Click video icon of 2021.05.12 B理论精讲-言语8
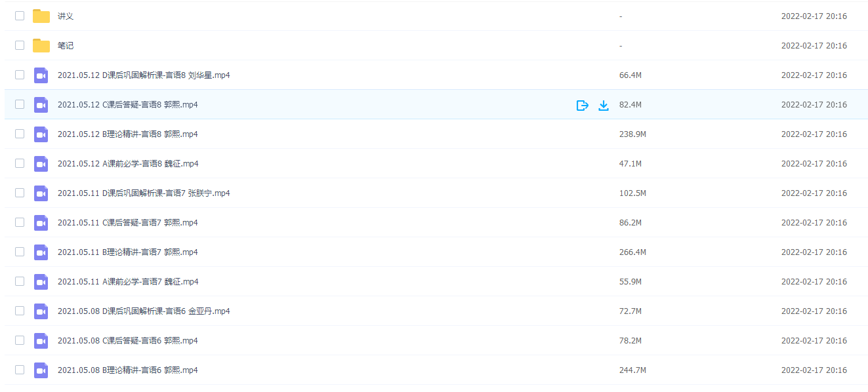The width and height of the screenshot is (868, 392). click(x=41, y=134)
